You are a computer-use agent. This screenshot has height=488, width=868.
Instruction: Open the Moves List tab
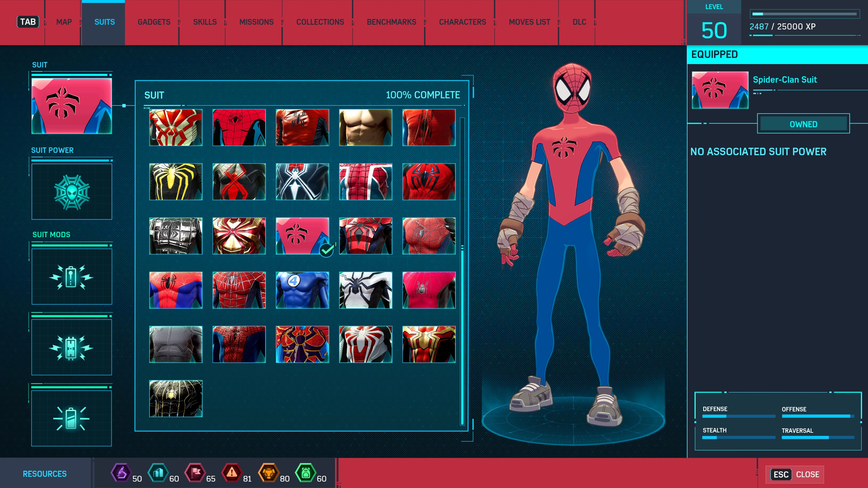529,22
